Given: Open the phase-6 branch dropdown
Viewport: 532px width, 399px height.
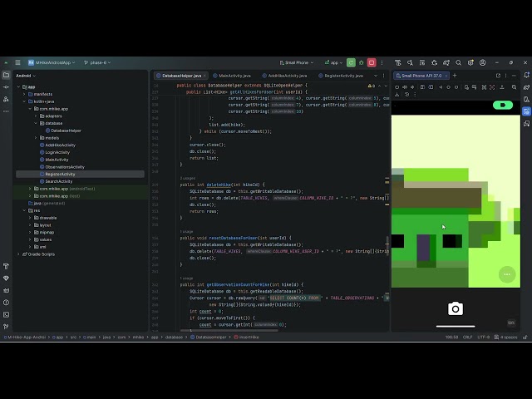Looking at the screenshot, I should (x=97, y=62).
